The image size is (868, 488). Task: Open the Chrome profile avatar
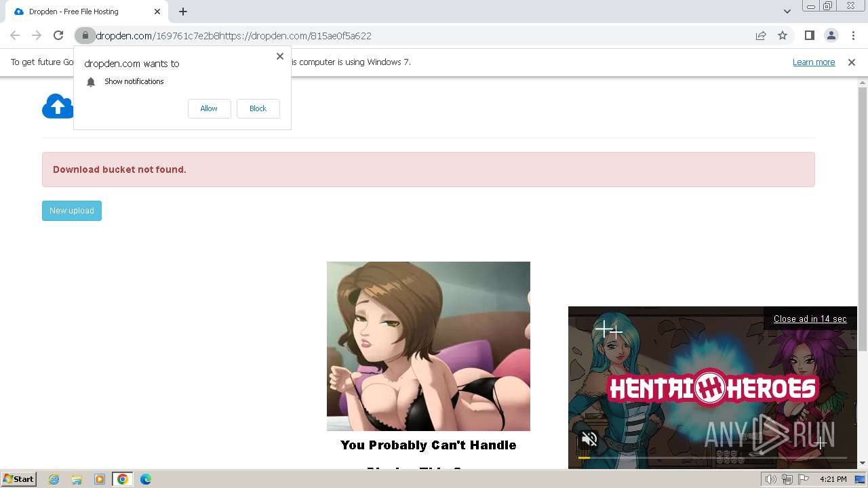[831, 36]
